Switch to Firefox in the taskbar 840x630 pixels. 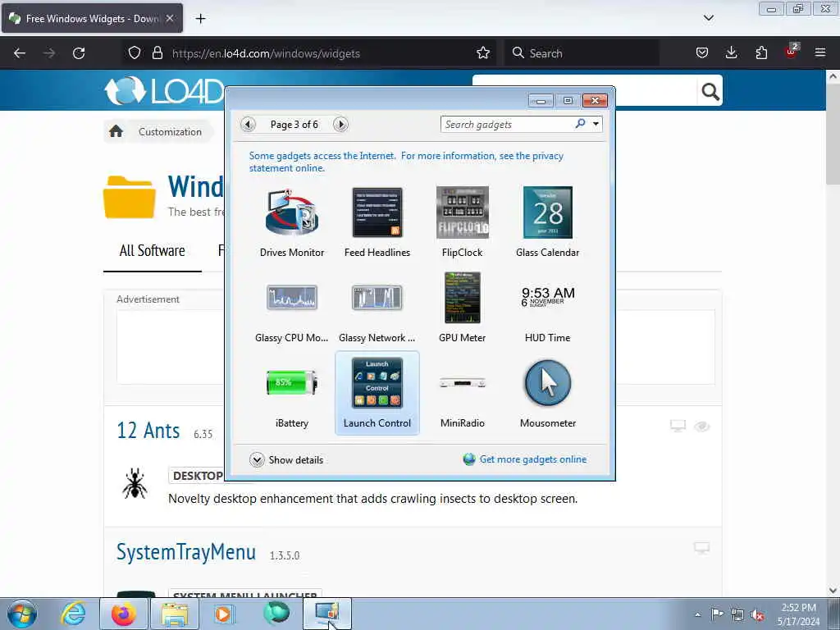point(124,614)
